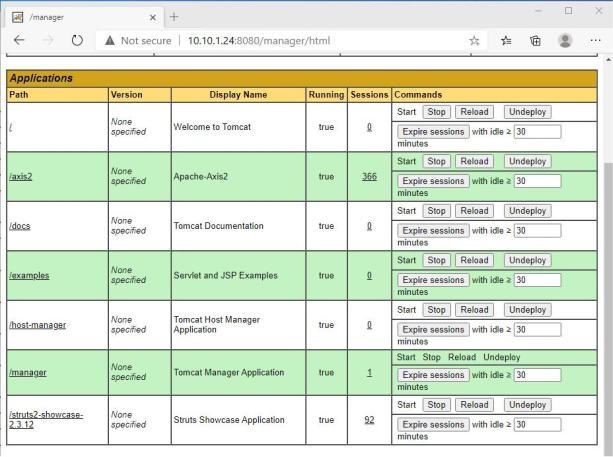This screenshot has width=613, height=457.
Task: Open browser Settings and more menu
Action: [595, 40]
